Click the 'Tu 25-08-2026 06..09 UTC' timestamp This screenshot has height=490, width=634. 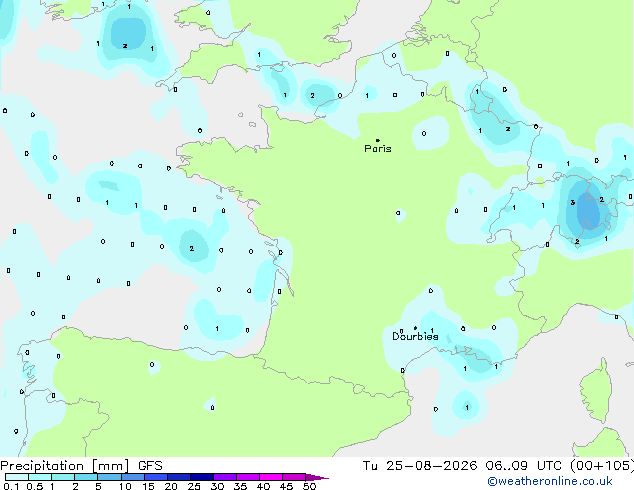coord(462,466)
